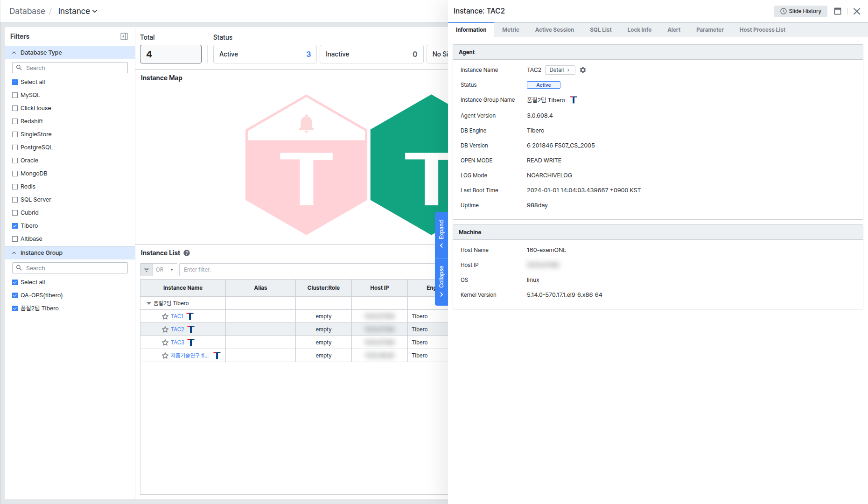Sort by Host IP column header
The height and width of the screenshot is (504, 868).
(379, 288)
